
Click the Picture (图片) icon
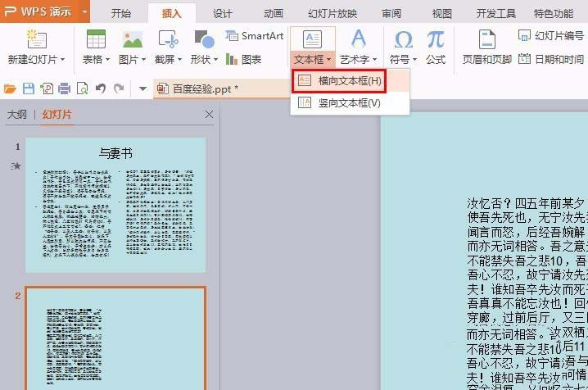(133, 39)
